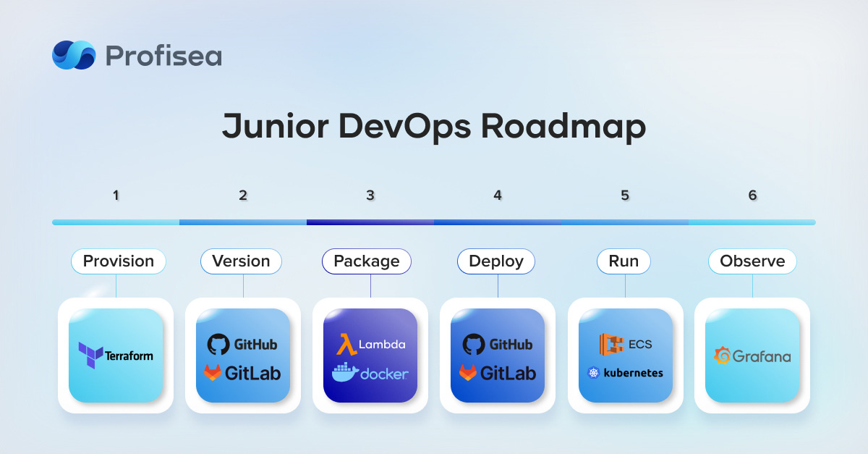Select the Run step label
The width and height of the screenshot is (868, 454).
coord(624,261)
